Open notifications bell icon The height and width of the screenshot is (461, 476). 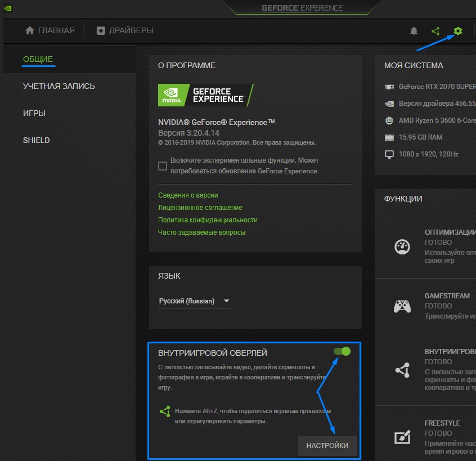(414, 30)
